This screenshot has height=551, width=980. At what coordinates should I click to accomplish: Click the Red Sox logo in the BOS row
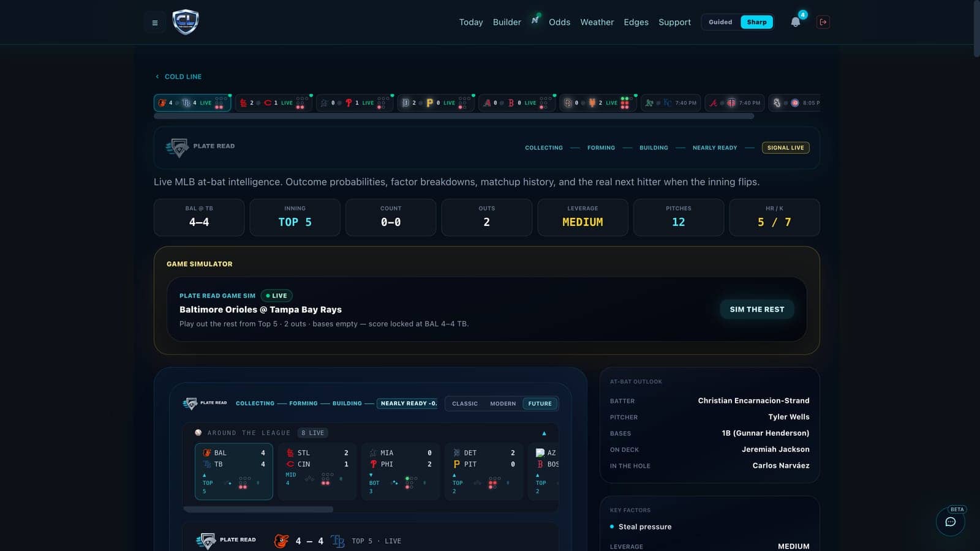[540, 464]
